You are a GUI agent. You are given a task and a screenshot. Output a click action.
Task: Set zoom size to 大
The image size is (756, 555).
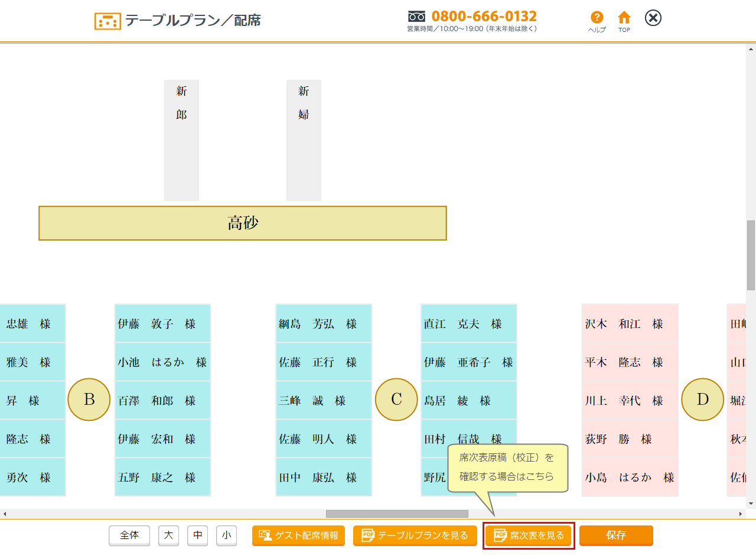click(168, 535)
